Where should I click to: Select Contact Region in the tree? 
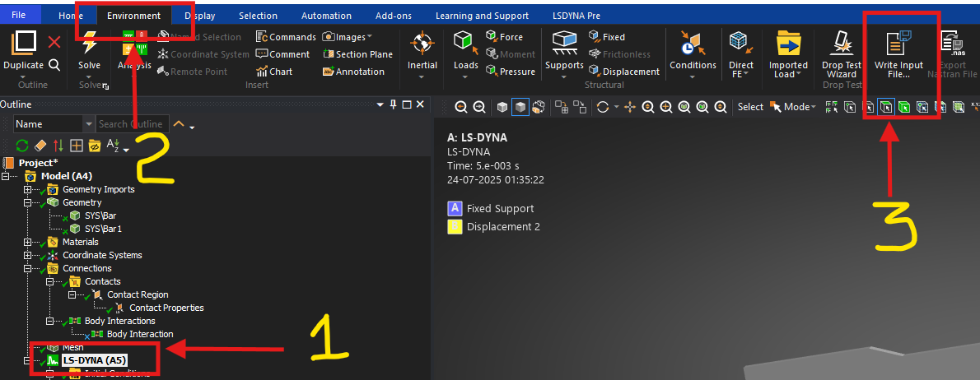click(138, 294)
